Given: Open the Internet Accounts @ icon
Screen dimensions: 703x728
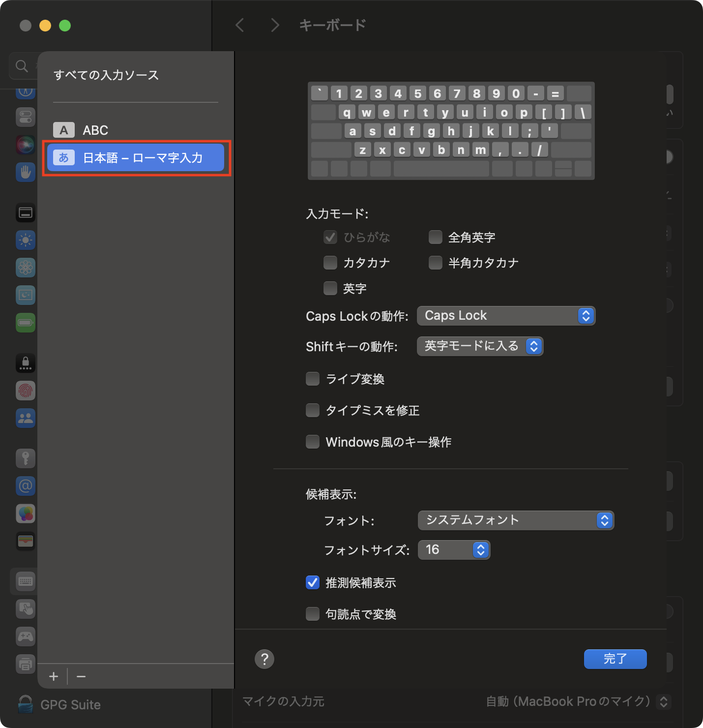Looking at the screenshot, I should (x=26, y=486).
